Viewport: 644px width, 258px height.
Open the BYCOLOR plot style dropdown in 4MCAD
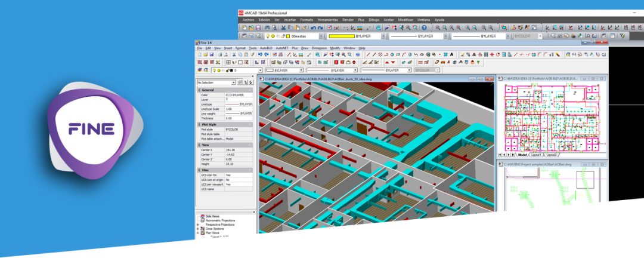(x=528, y=36)
